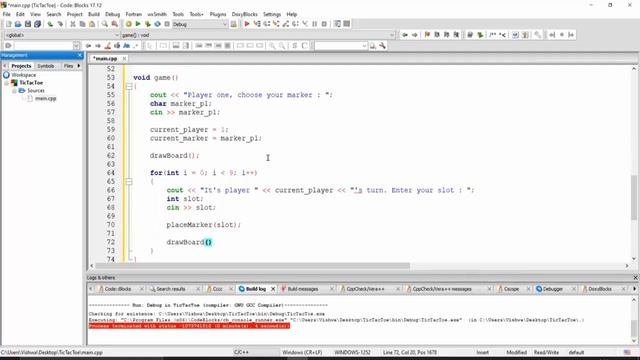Switch to the CppCheck/Vera++ messages tab
Image resolution: width=640 pixels, height=360 pixels.
pyautogui.click(x=442, y=289)
